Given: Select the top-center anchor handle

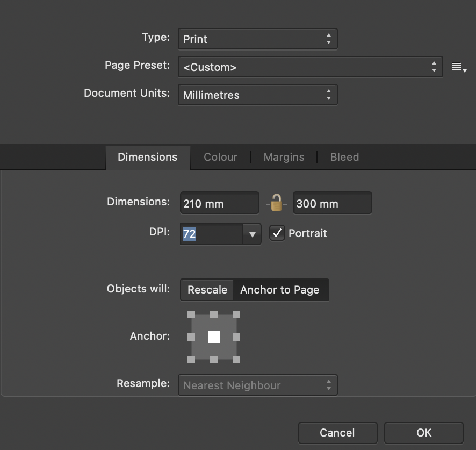Looking at the screenshot, I should pos(213,314).
